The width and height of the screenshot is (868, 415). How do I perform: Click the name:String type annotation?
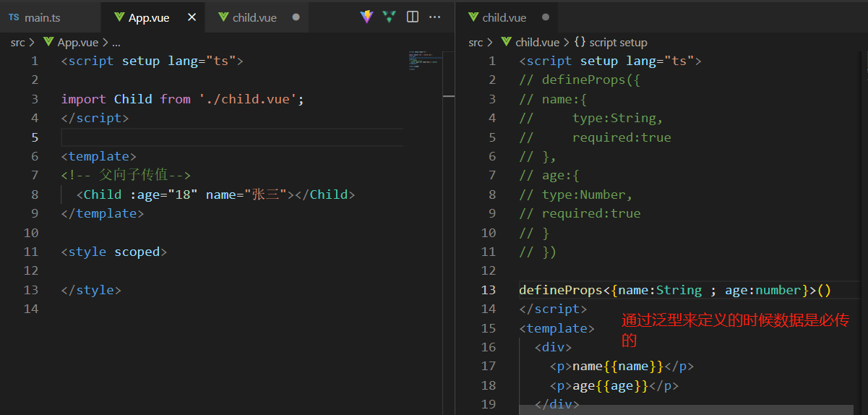(x=660, y=290)
